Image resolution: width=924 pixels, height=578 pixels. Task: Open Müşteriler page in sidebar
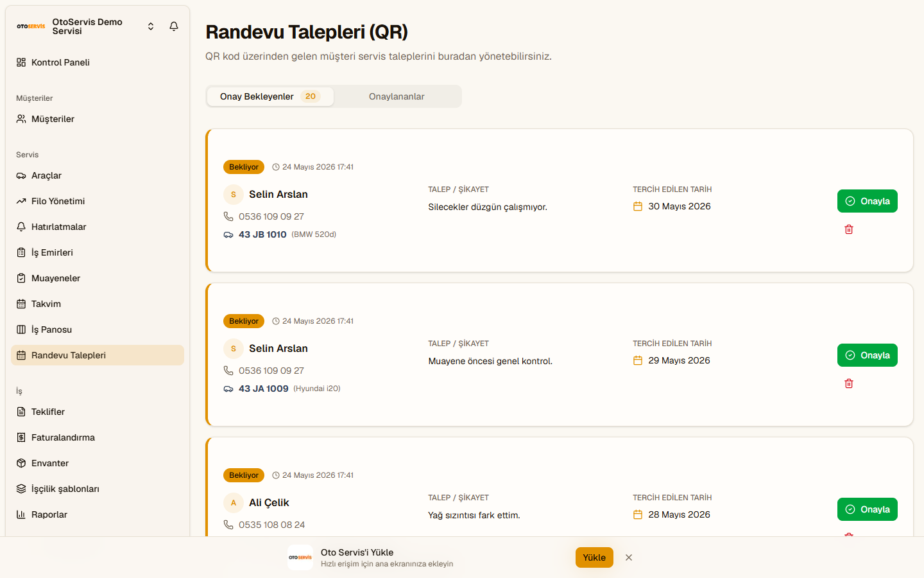98,119
